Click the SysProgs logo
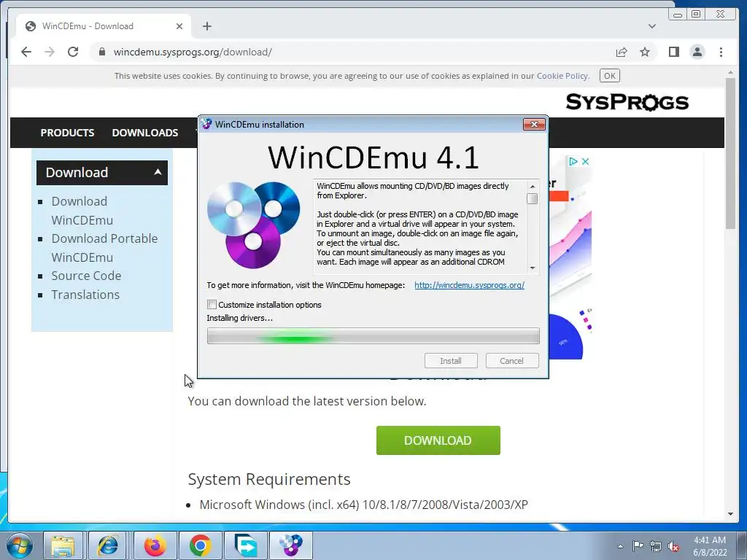The width and height of the screenshot is (747, 560). (627, 102)
